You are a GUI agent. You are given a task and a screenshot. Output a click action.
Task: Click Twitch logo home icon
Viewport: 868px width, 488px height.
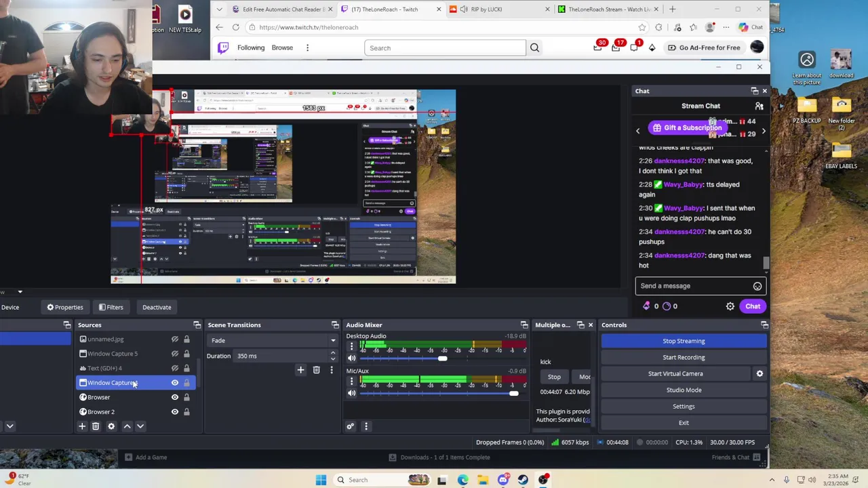pos(223,47)
